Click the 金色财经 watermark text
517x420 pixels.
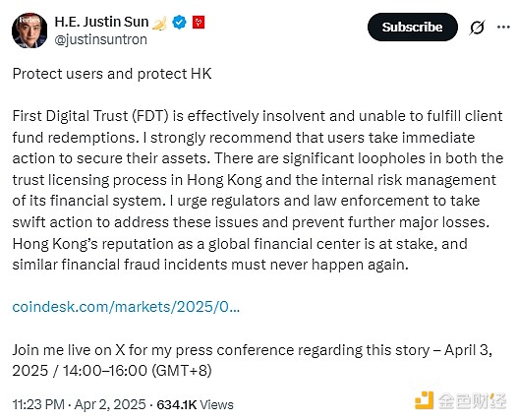[472, 401]
